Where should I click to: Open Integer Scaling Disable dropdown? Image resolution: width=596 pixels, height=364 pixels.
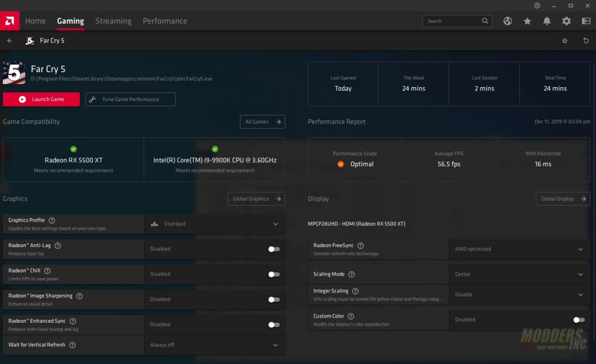point(519,295)
